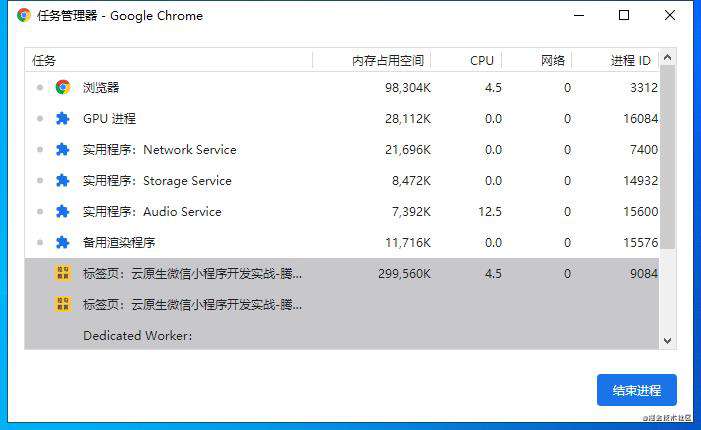Click memory value 11,716K
The height and width of the screenshot is (430, 701).
[x=408, y=242]
